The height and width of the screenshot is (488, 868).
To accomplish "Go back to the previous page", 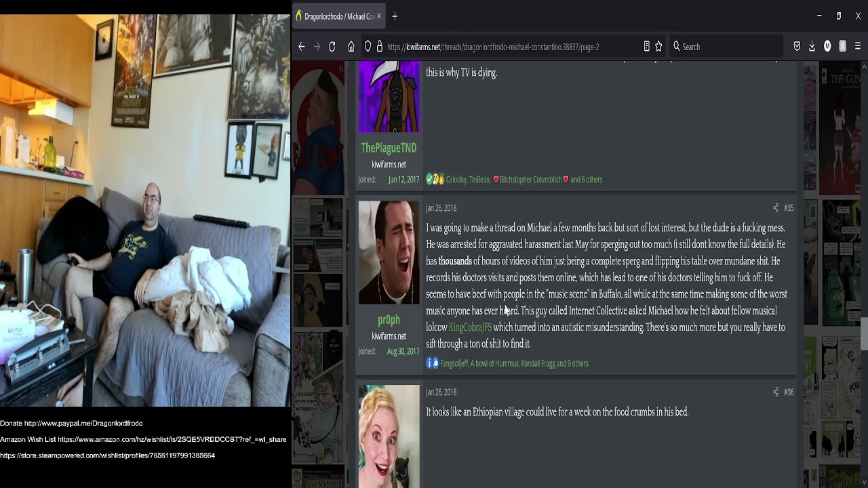I will pyautogui.click(x=302, y=47).
